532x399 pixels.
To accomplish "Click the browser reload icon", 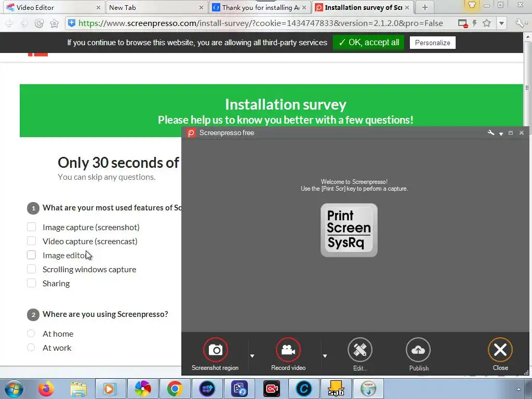I will tap(39, 23).
